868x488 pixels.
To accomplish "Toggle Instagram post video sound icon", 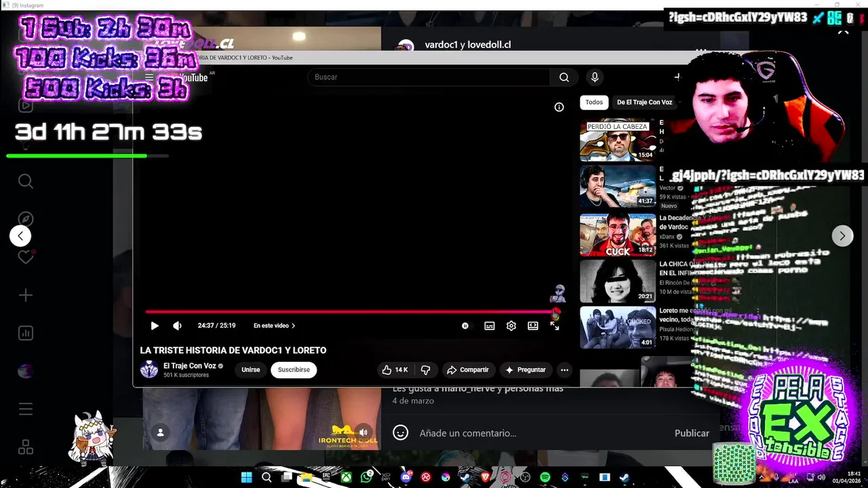I will pyautogui.click(x=363, y=432).
